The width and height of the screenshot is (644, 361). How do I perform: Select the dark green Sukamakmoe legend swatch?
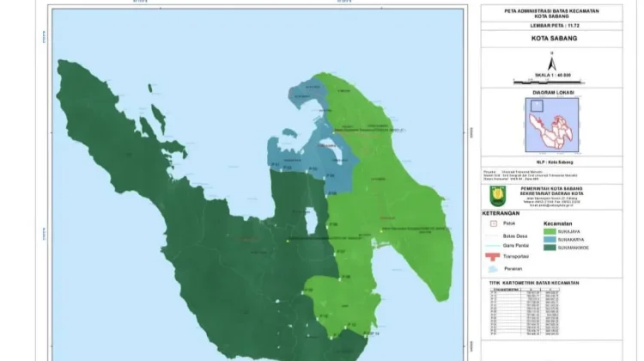point(550,248)
